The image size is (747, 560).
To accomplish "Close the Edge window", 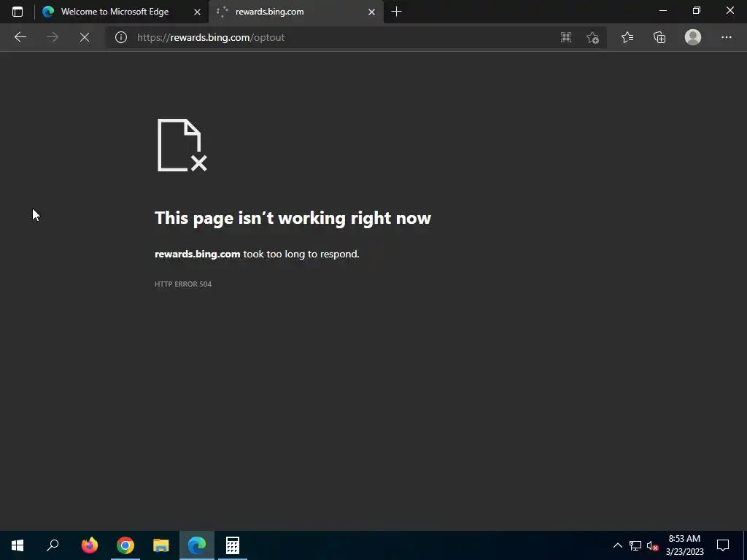I will pyautogui.click(x=729, y=10).
